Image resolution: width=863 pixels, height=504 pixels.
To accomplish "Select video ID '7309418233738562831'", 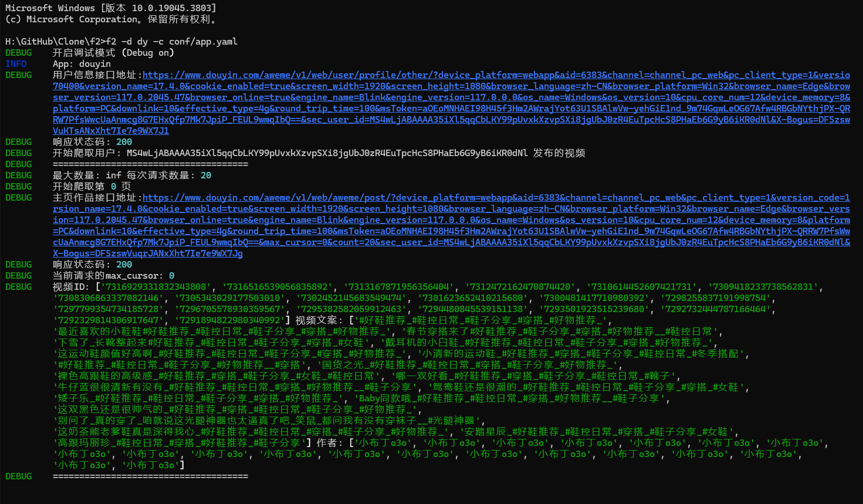I will [x=763, y=287].
